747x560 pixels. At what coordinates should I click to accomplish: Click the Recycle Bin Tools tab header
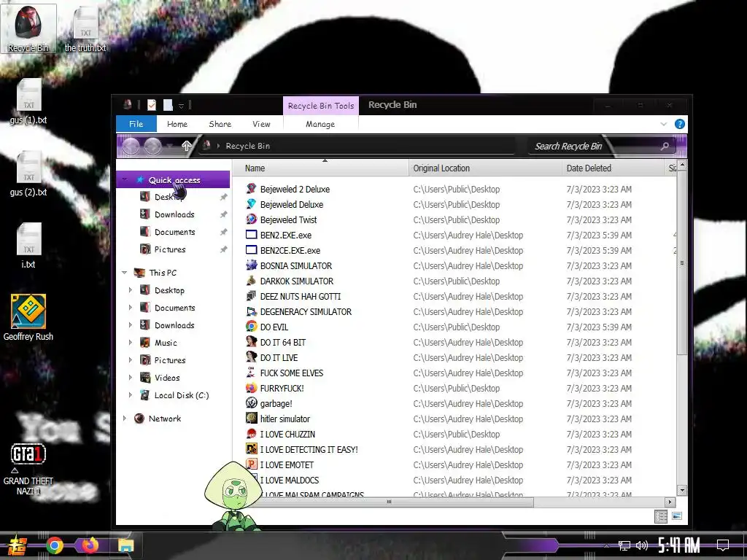[x=321, y=106]
